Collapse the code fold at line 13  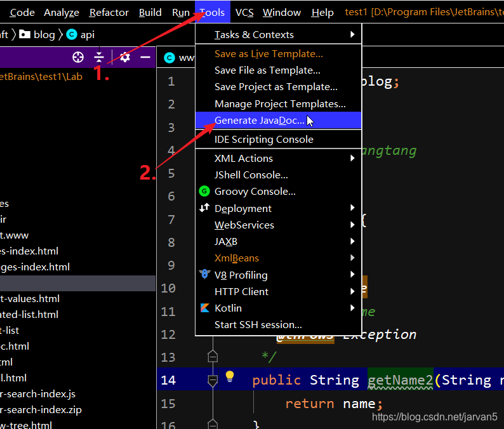tap(213, 357)
